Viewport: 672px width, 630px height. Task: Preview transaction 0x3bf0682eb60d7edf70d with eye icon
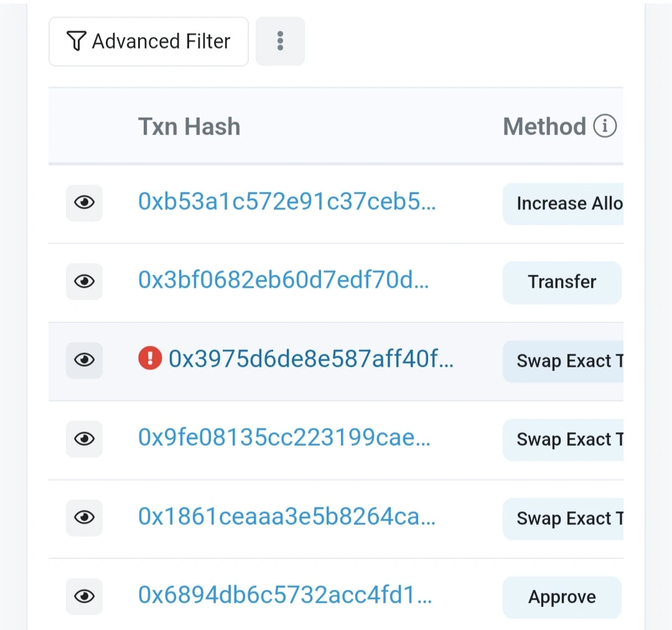click(x=84, y=281)
